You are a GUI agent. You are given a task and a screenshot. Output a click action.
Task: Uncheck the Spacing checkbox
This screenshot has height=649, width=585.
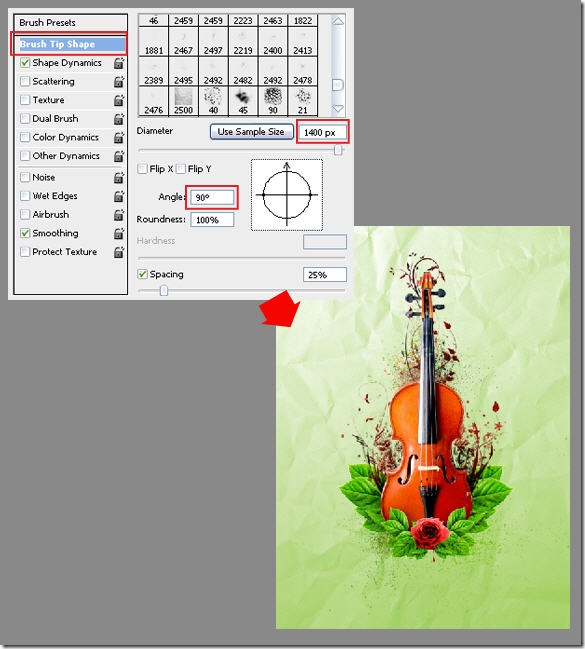[142, 274]
